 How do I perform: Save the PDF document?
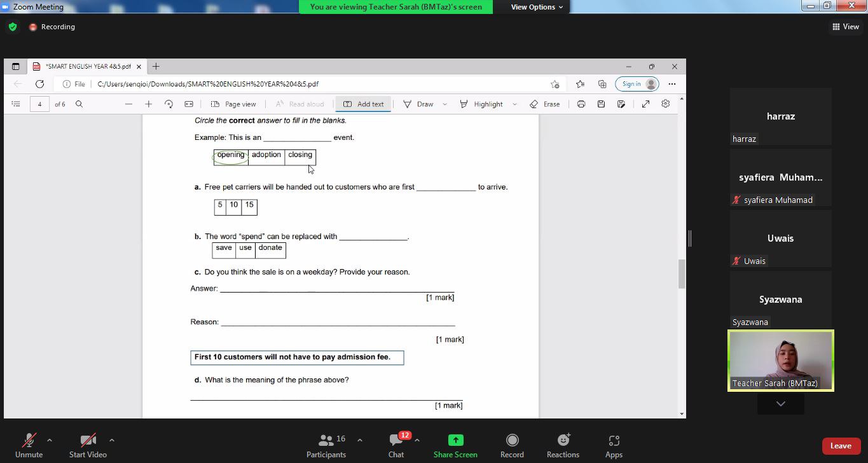601,104
